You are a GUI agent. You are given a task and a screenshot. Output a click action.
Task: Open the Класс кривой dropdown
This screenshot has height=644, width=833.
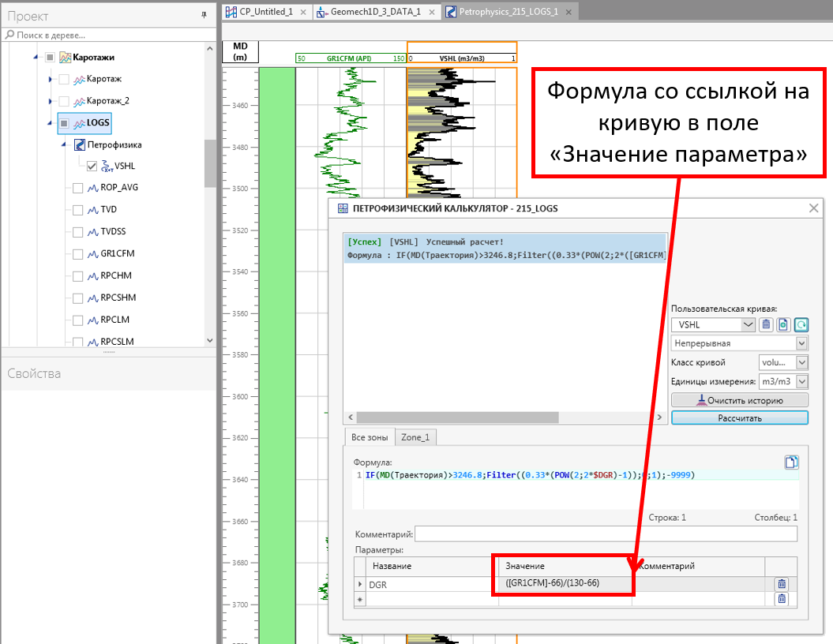tap(801, 362)
